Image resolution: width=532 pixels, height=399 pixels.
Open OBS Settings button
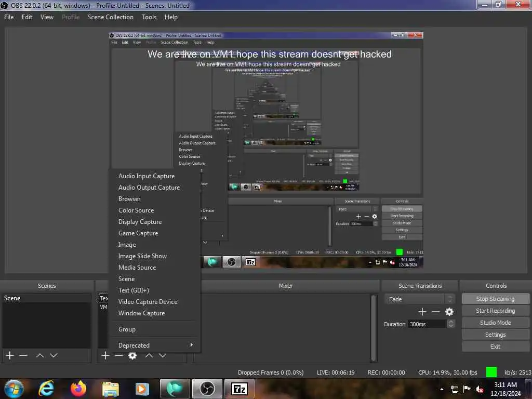(x=495, y=335)
